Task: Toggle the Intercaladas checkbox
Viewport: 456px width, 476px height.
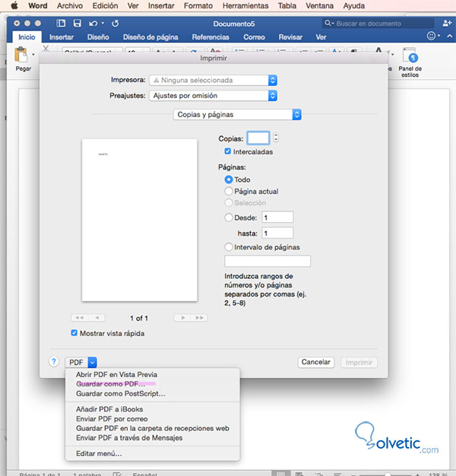Action: (227, 151)
